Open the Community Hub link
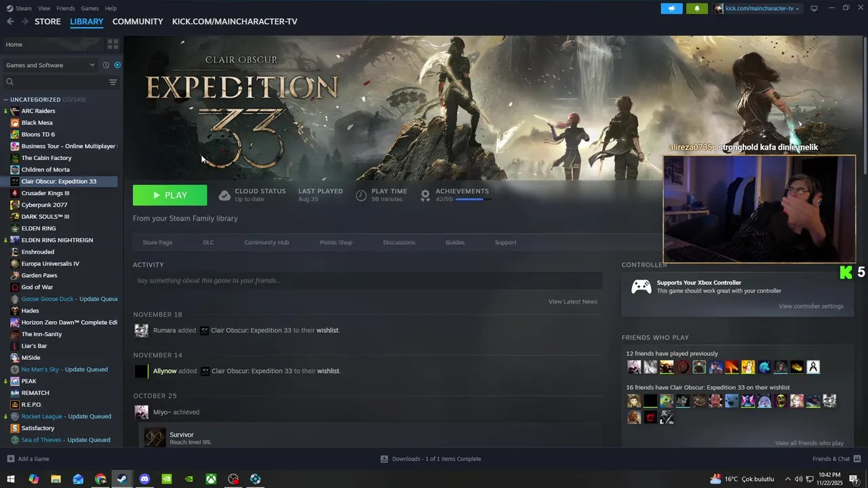 coord(267,243)
